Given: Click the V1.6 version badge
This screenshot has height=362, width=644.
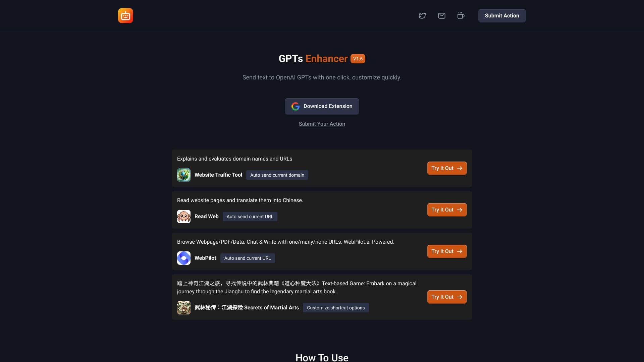Looking at the screenshot, I should click(x=358, y=59).
